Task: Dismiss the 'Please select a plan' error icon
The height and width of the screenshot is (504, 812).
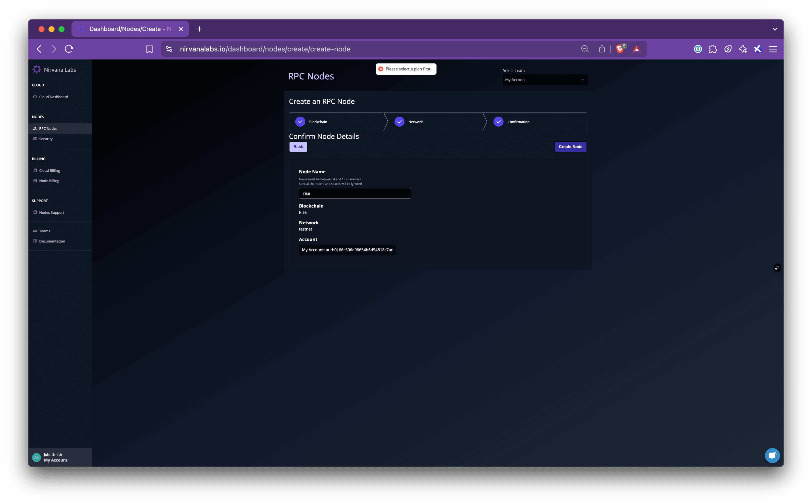Action: 381,69
